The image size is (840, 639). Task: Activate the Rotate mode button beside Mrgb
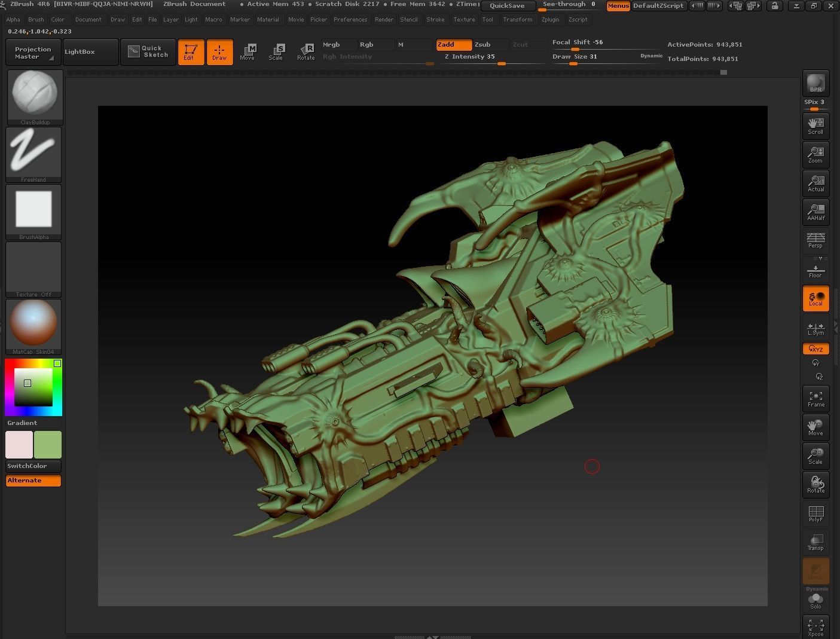pyautogui.click(x=306, y=52)
